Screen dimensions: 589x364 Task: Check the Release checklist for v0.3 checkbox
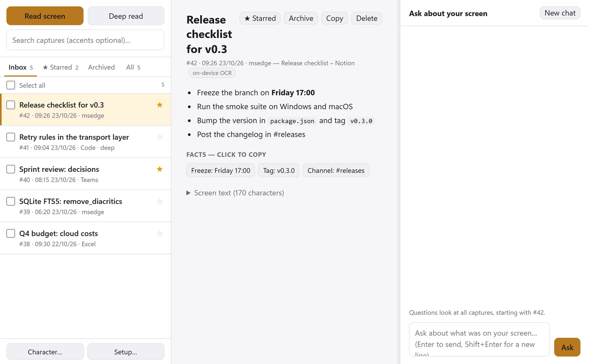tap(11, 105)
